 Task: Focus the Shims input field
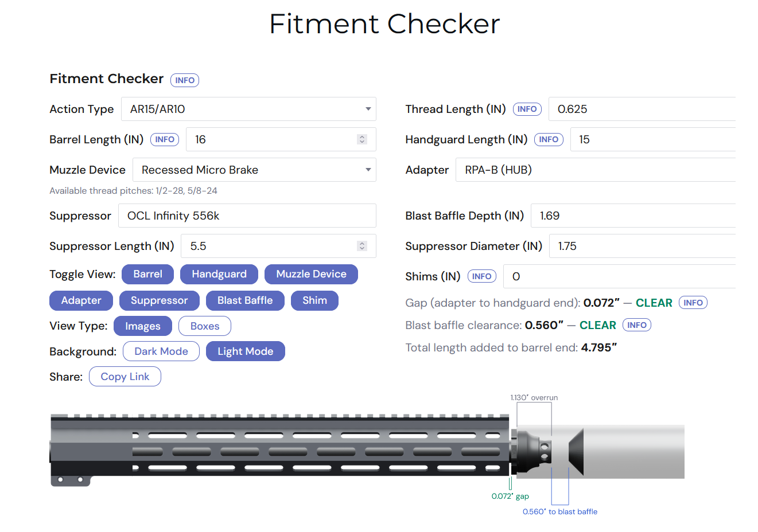click(x=619, y=276)
